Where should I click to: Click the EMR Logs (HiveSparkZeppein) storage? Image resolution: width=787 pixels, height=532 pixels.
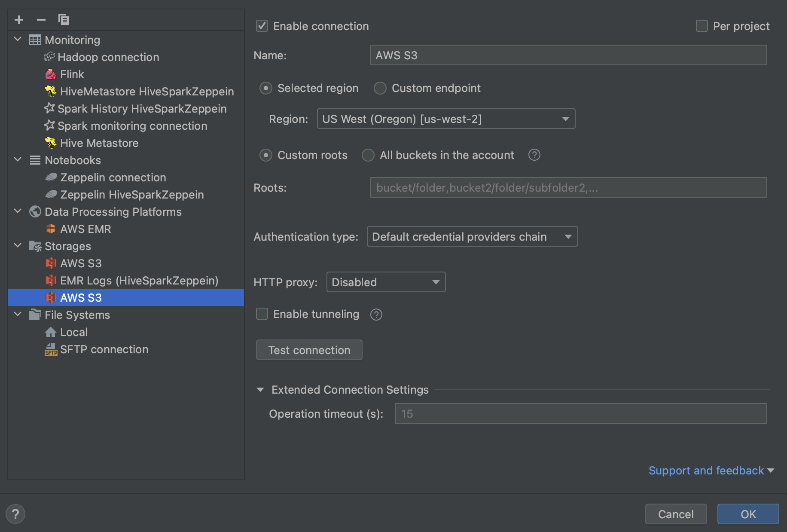tap(139, 280)
